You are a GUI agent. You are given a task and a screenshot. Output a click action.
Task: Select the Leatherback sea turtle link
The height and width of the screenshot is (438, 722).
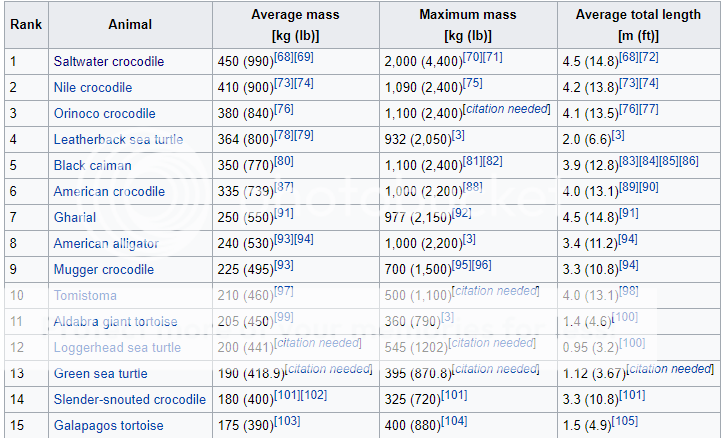tap(118, 140)
